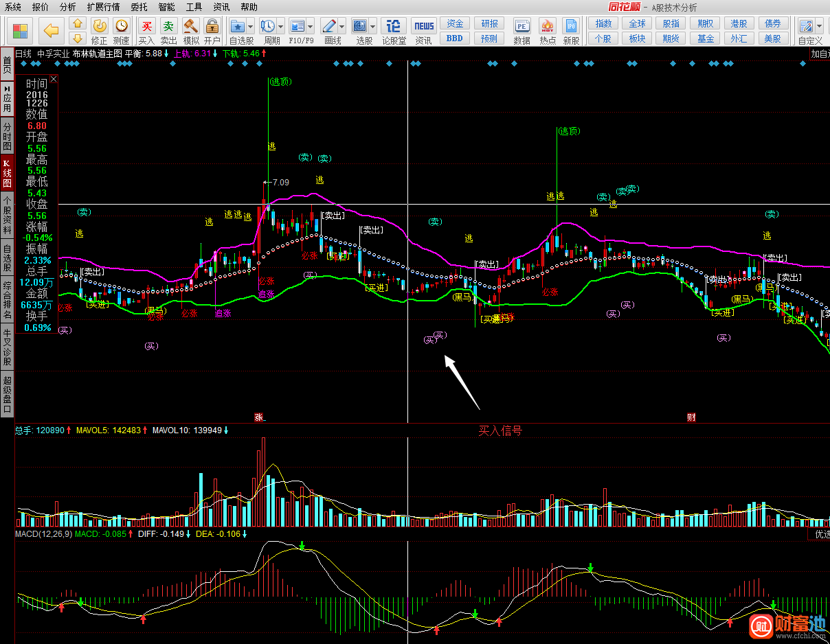Open the 系统 menu

(x=13, y=7)
